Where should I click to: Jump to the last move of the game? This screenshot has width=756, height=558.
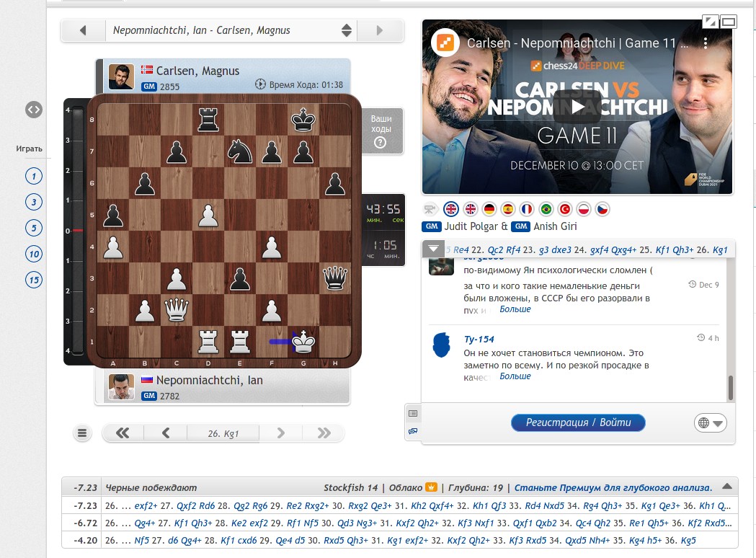click(x=324, y=433)
